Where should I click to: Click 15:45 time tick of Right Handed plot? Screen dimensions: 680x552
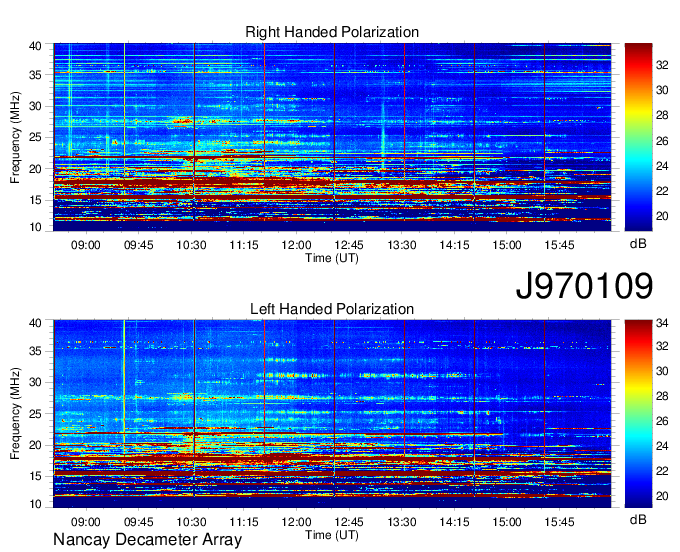click(x=559, y=245)
